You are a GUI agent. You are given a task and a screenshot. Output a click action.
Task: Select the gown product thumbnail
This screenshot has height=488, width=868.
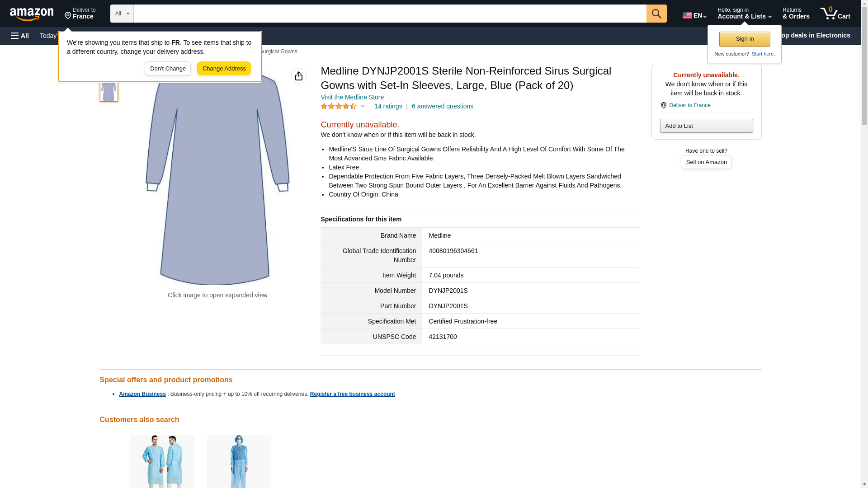click(x=109, y=89)
